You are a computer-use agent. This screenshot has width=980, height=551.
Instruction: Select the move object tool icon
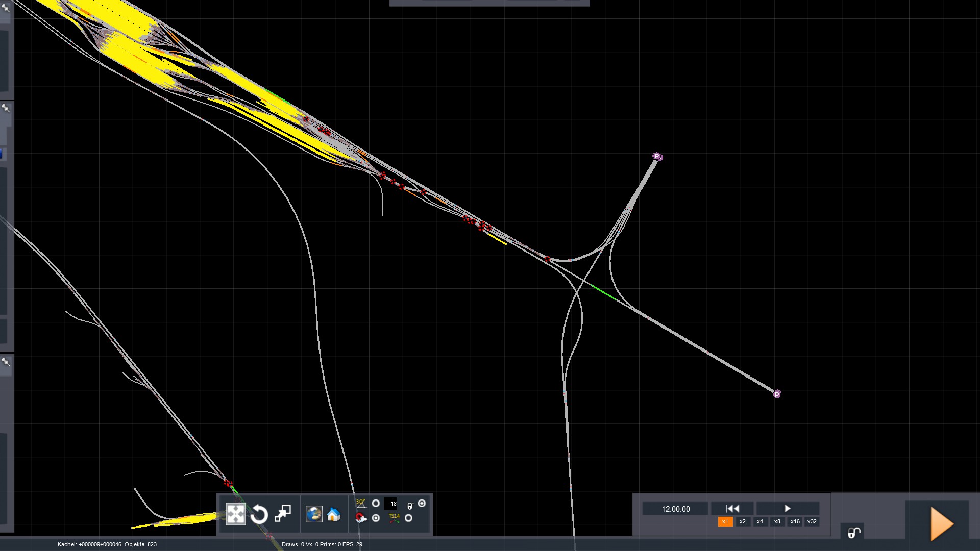(235, 514)
